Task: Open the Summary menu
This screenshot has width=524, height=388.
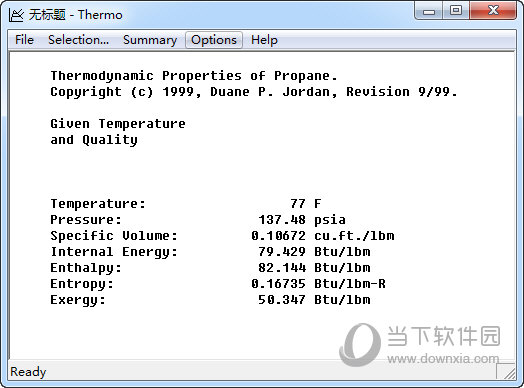Action: (150, 40)
